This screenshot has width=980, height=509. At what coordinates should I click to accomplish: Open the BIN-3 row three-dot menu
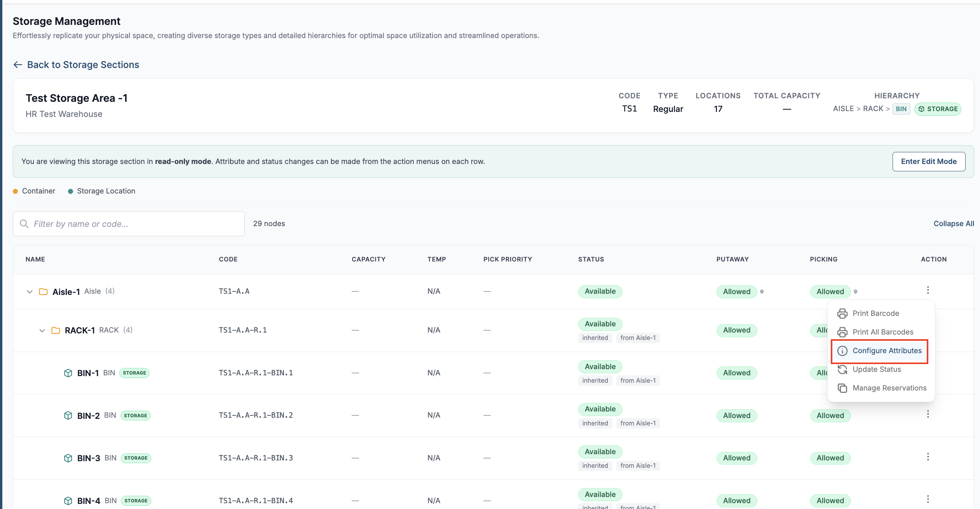pos(928,457)
